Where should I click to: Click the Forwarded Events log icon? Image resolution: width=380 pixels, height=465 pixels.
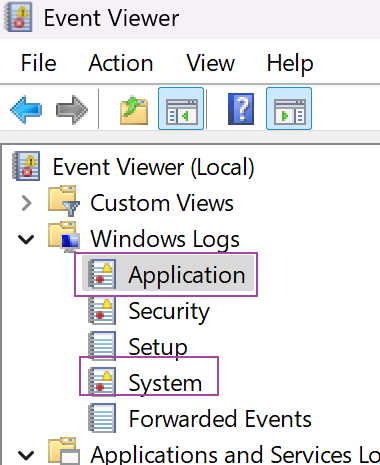coord(102,418)
